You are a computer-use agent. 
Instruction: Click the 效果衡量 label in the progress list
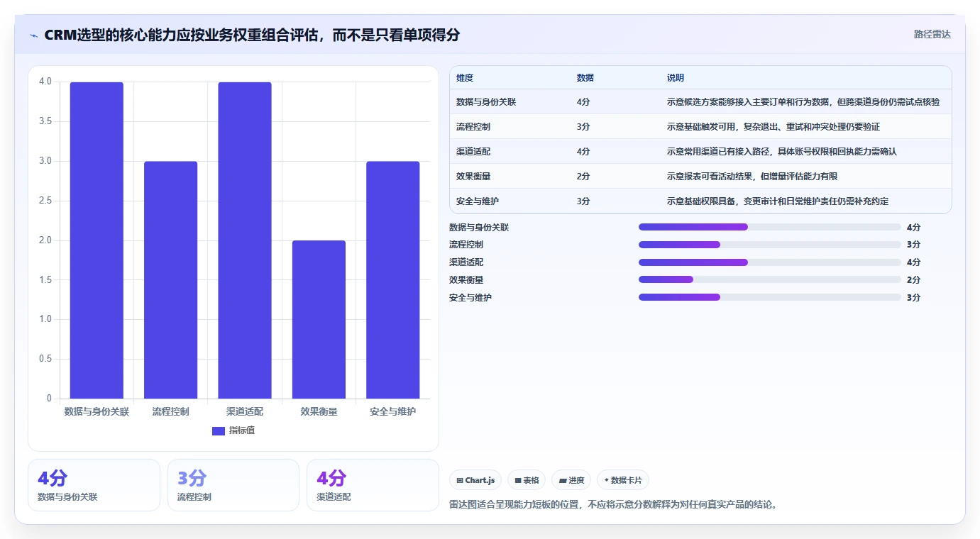tap(466, 280)
